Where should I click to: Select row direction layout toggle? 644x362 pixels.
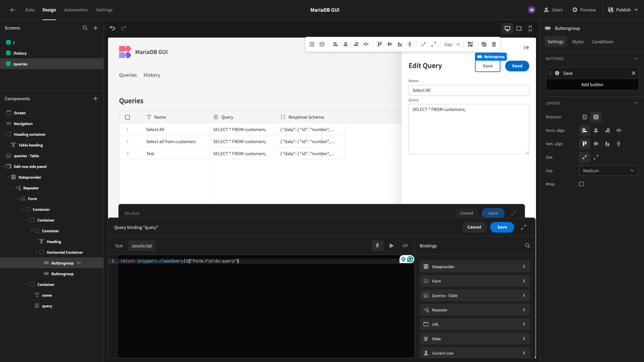pyautogui.click(x=596, y=117)
